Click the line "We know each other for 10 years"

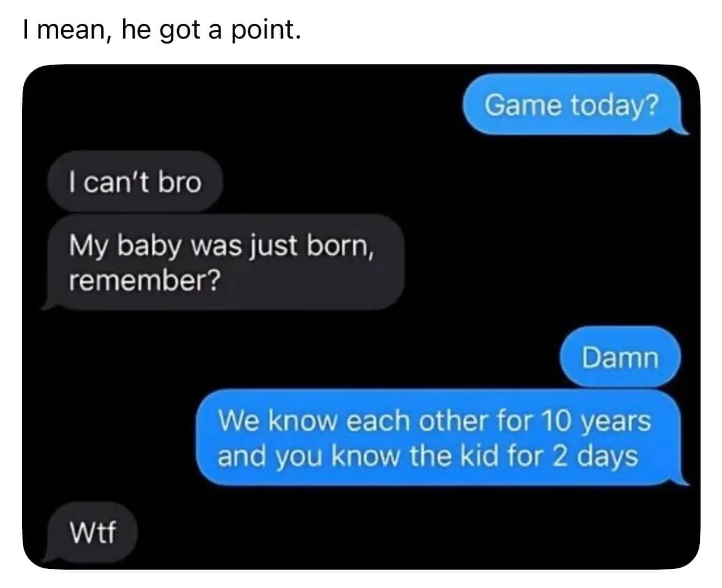point(434,420)
